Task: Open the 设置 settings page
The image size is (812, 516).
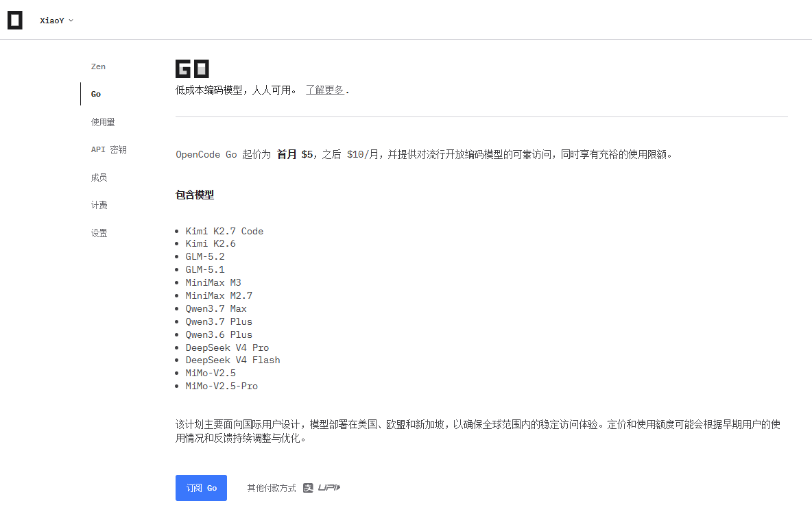Action: tap(99, 233)
